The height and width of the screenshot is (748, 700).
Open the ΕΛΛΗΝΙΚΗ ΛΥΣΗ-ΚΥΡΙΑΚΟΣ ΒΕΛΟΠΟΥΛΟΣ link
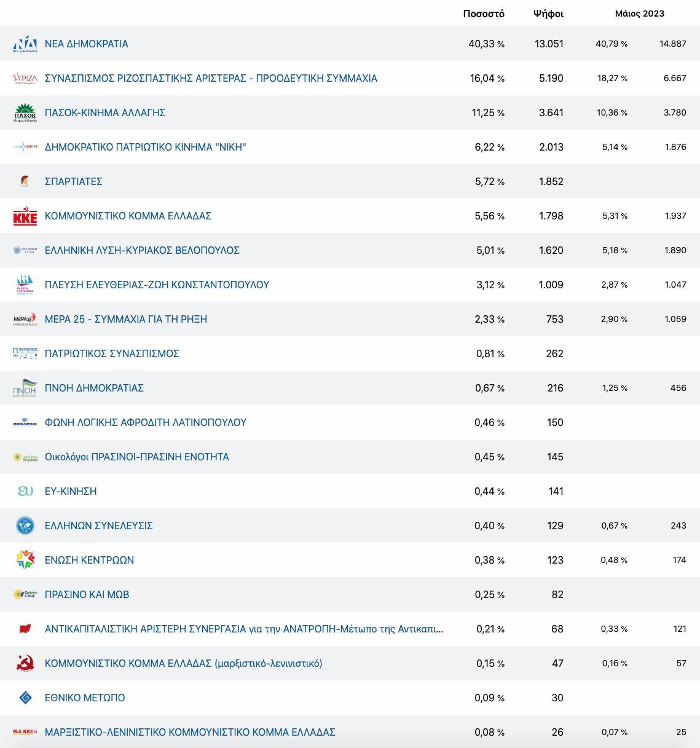tap(142, 250)
